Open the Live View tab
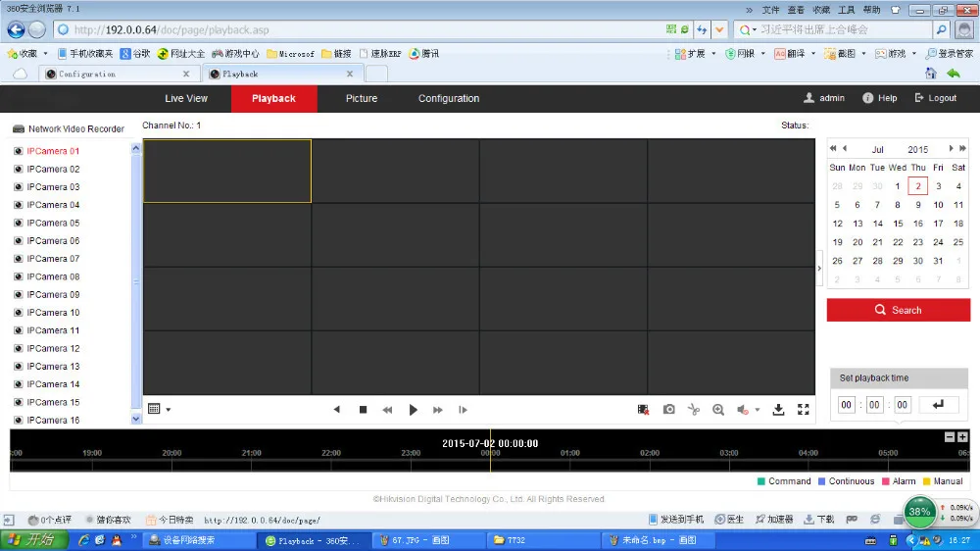The width and height of the screenshot is (980, 551). (186, 98)
